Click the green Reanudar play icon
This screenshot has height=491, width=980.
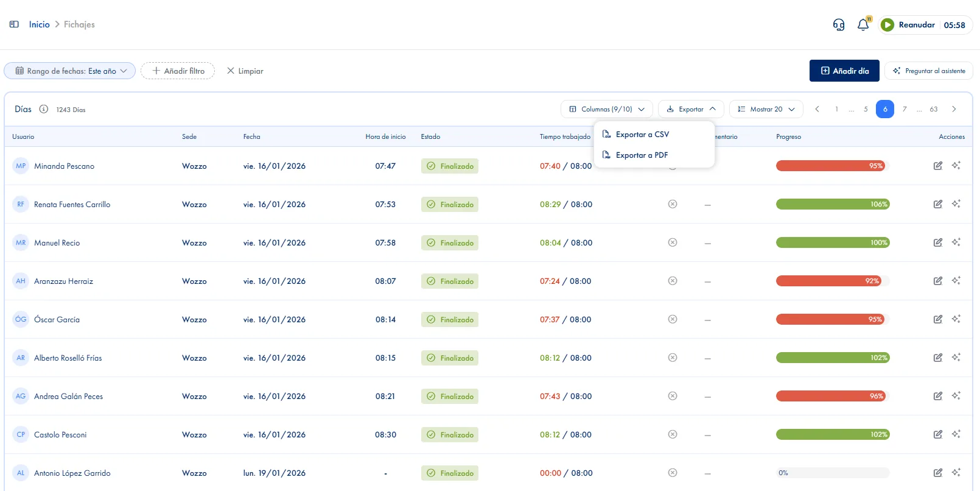pos(887,25)
